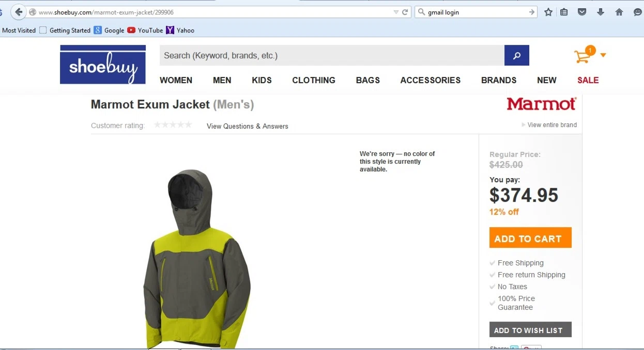Open the BRANDS menu
644x350 pixels.
click(x=499, y=80)
